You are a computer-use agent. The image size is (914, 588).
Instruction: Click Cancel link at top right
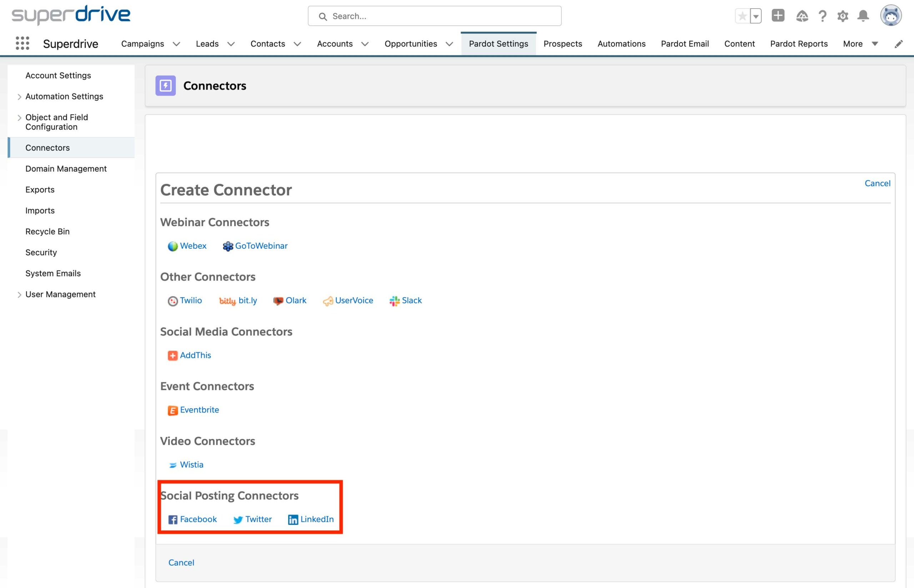coord(877,183)
